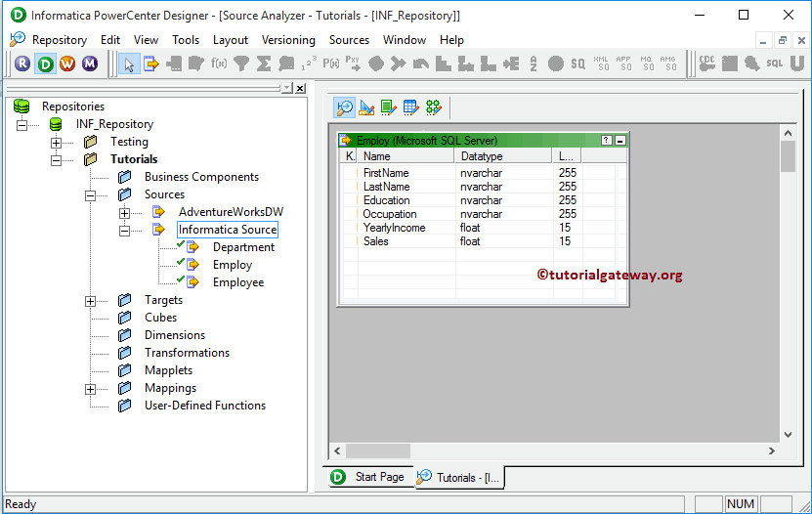
Task: Open Repository Manager via R icon
Action: pos(22,64)
